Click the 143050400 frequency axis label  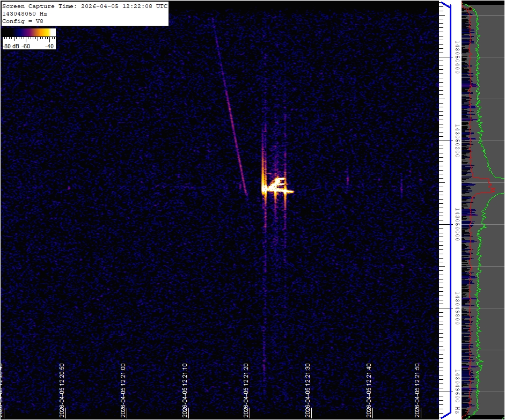point(457,57)
